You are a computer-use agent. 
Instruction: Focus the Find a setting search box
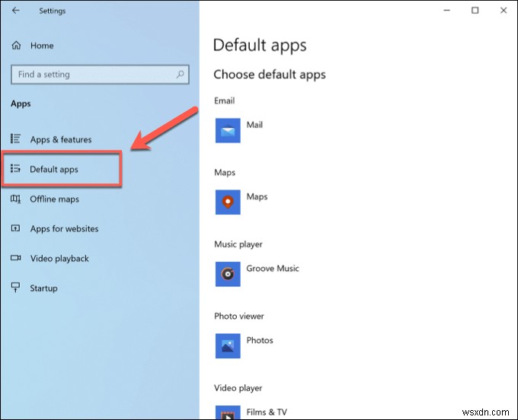[x=100, y=75]
